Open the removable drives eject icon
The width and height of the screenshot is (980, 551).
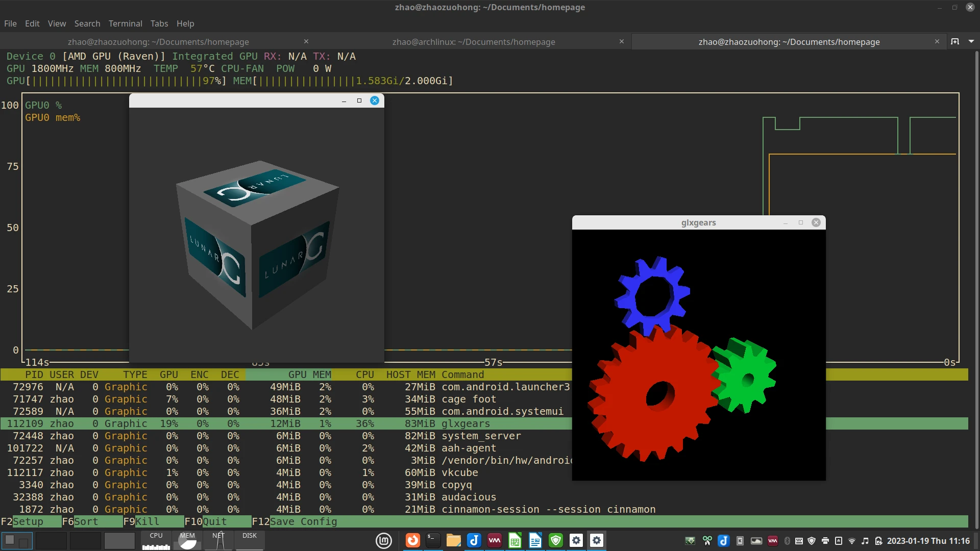(838, 541)
